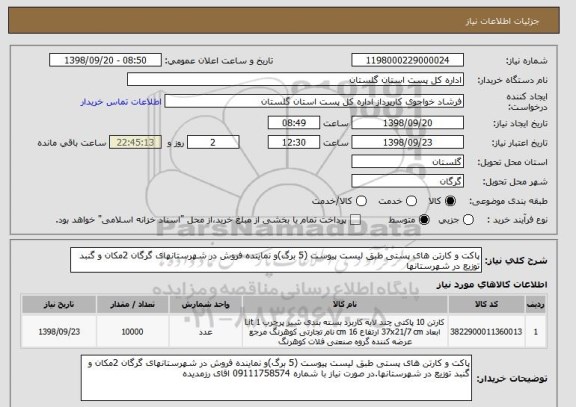Select the کالا radio button
Screen dimensions: 576x407
pyautogui.click(x=450, y=201)
